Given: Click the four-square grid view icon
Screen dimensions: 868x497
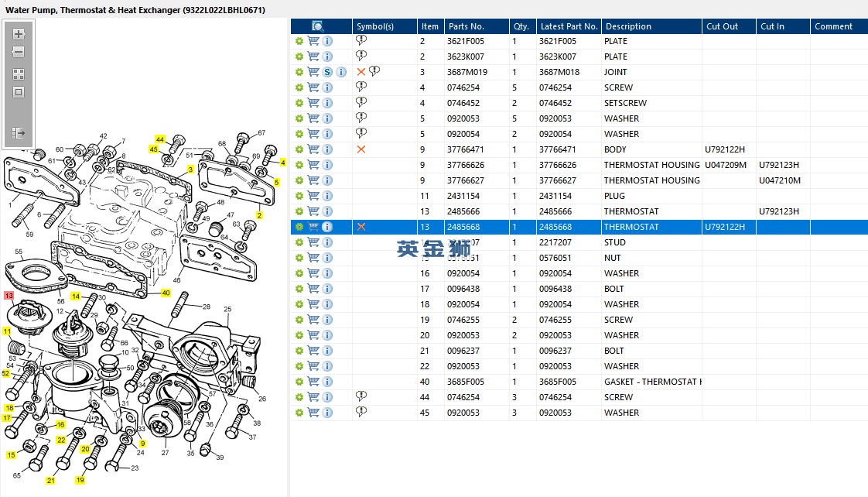Looking at the screenshot, I should point(19,74).
